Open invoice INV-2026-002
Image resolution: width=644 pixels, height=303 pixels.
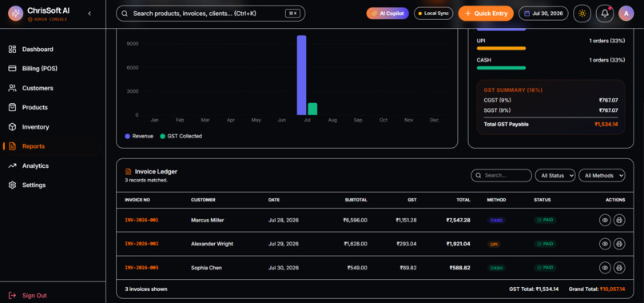click(x=141, y=244)
